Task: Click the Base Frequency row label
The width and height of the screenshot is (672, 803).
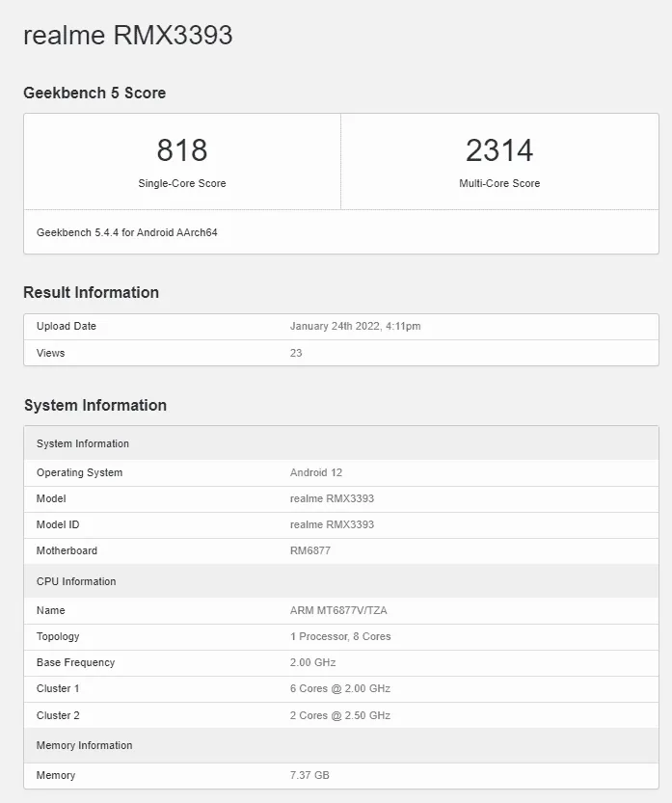Action: click(75, 662)
